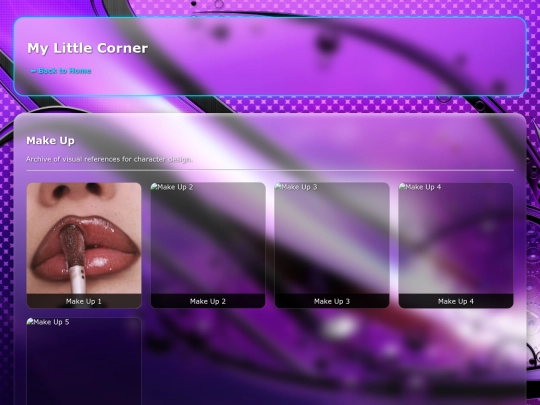This screenshot has height=405, width=540.
Task: Open the Make Up 3 gallery card
Action: pos(332,245)
